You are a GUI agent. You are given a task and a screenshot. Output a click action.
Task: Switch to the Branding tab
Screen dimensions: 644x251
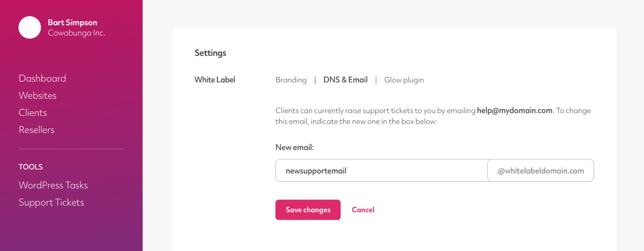291,80
